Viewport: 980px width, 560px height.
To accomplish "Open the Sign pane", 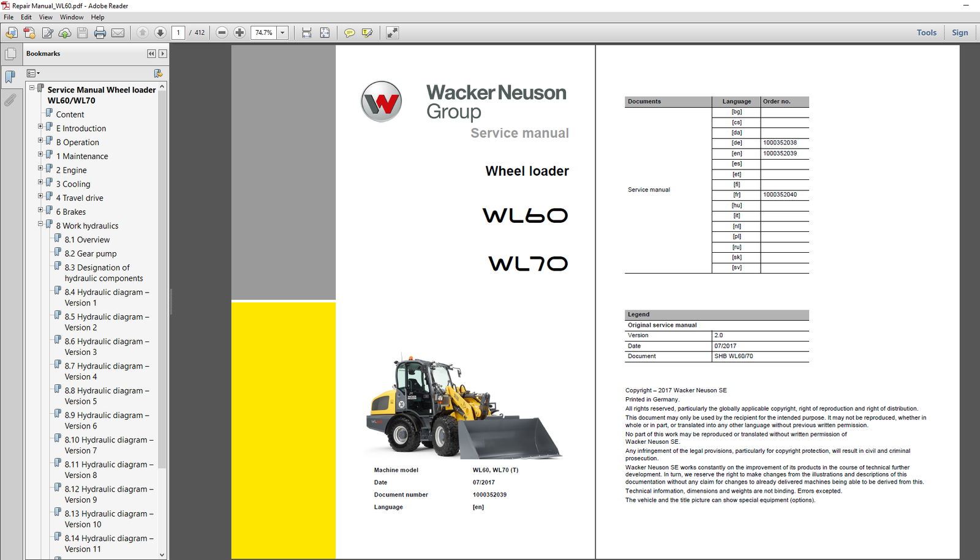I will tap(960, 32).
